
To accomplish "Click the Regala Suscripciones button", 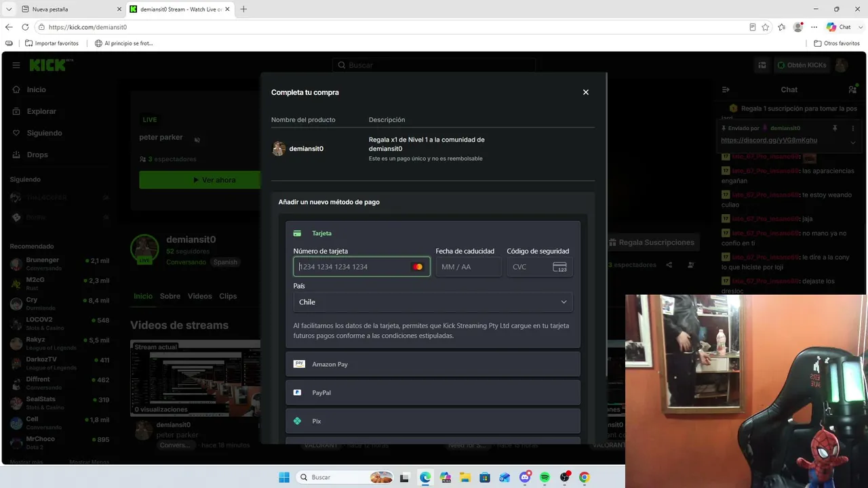I will [x=652, y=242].
